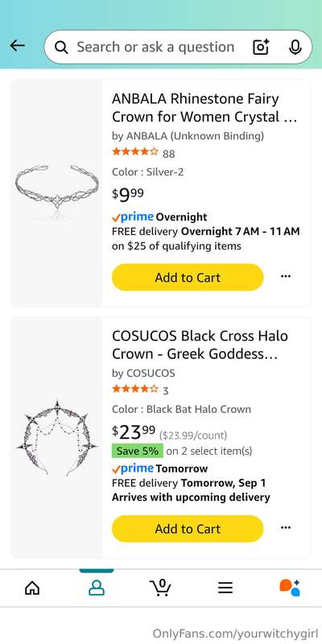Tap the microphone voice search icon
The width and height of the screenshot is (322, 644).
pos(295,47)
